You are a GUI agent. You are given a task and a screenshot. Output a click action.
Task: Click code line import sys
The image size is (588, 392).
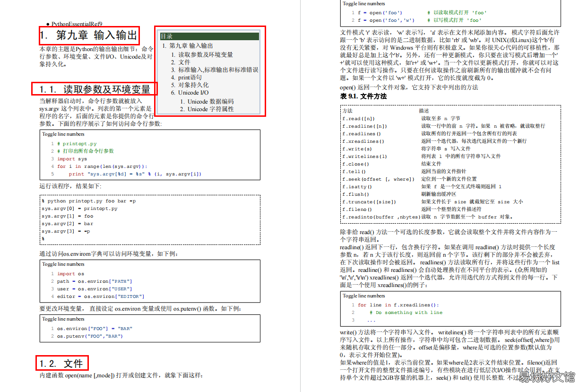tap(72, 159)
